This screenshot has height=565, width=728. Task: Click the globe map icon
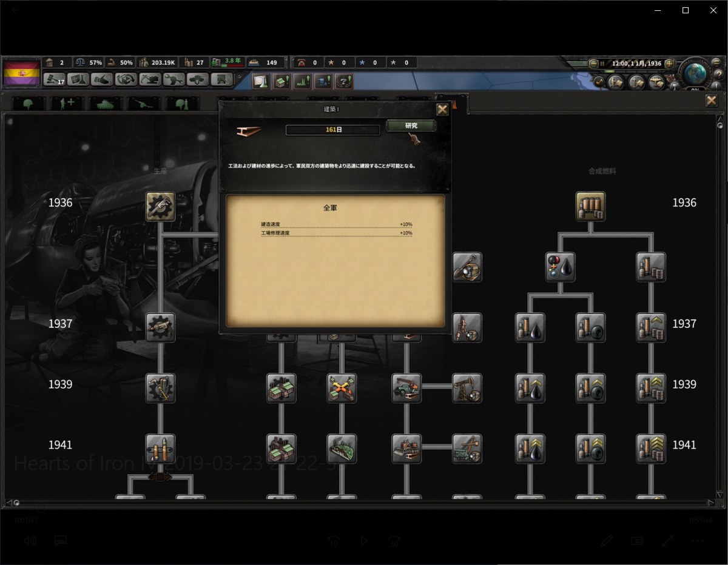tap(694, 73)
